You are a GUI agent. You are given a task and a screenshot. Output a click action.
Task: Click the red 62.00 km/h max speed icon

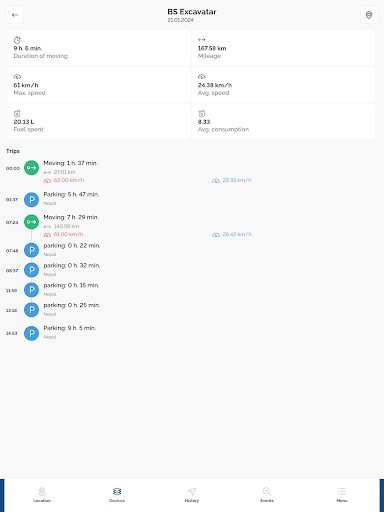click(x=47, y=180)
